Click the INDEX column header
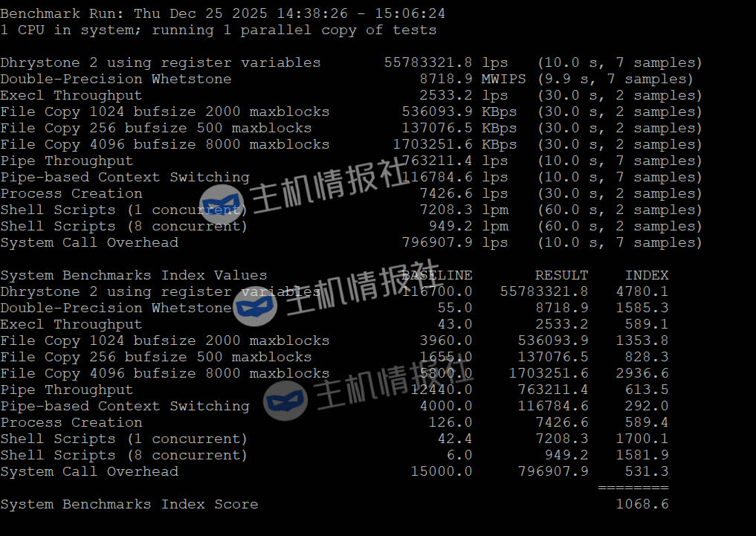The width and height of the screenshot is (756, 536). pos(646,275)
